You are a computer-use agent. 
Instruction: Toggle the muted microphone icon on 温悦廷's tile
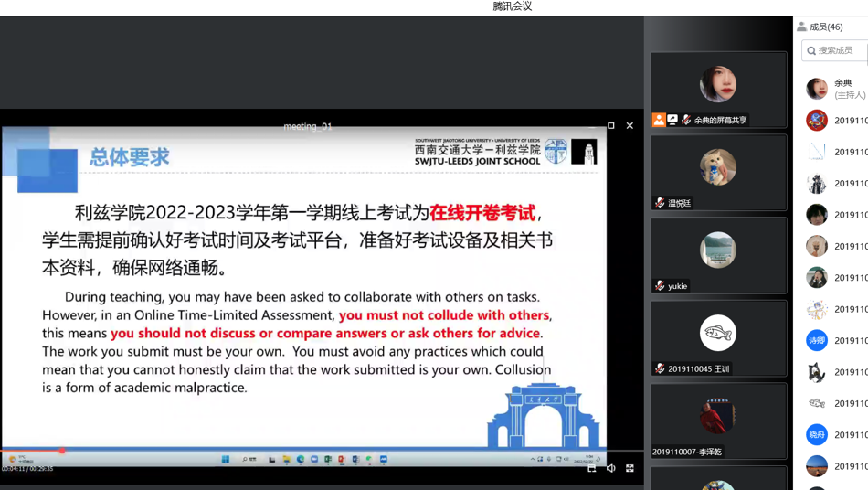(x=660, y=203)
